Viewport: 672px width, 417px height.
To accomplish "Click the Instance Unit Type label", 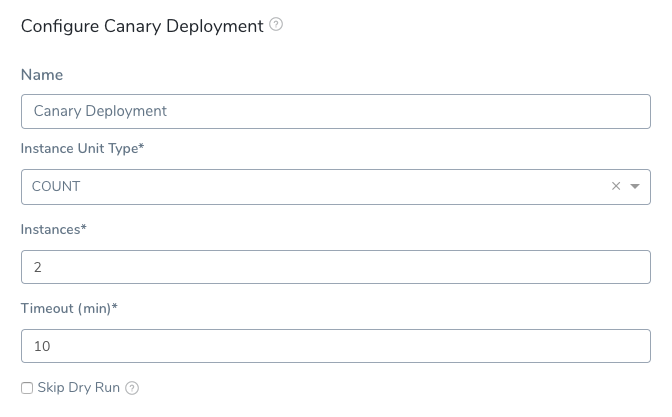I will click(82, 148).
